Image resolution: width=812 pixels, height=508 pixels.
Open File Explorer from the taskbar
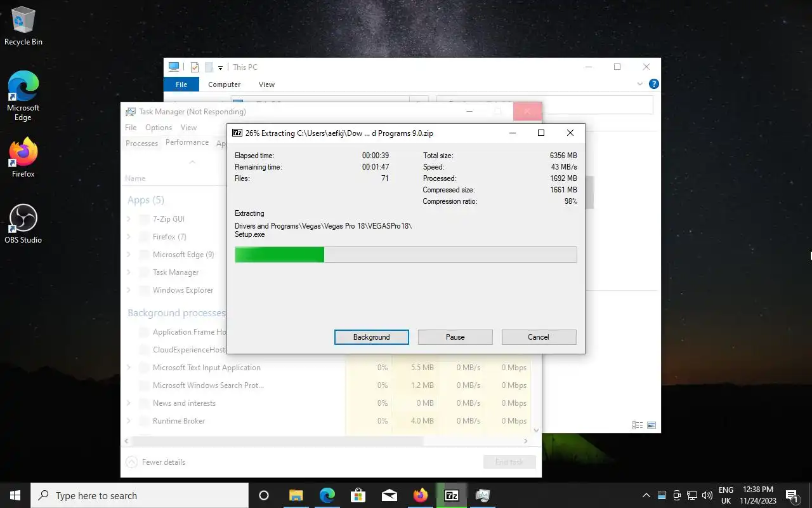pyautogui.click(x=296, y=495)
